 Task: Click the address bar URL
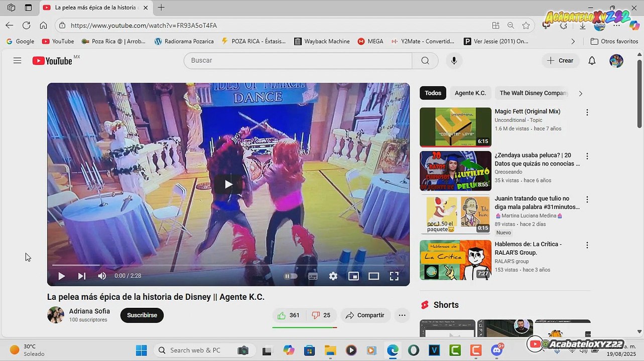(144, 26)
